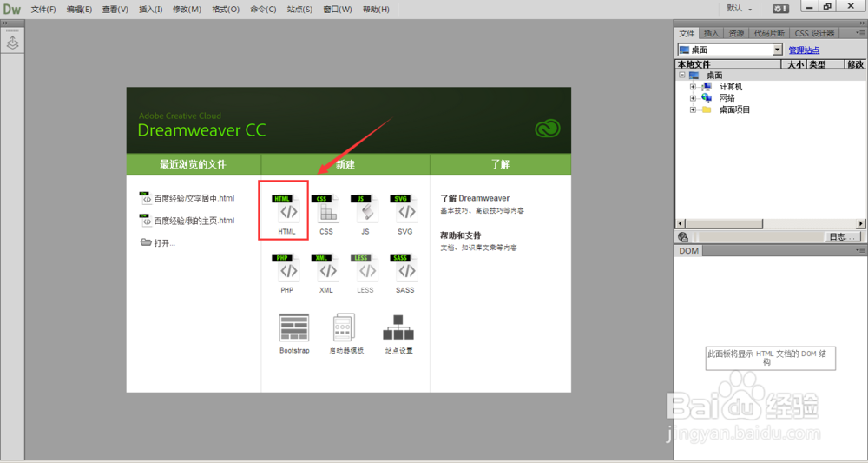Create a new SVG file

click(x=404, y=215)
